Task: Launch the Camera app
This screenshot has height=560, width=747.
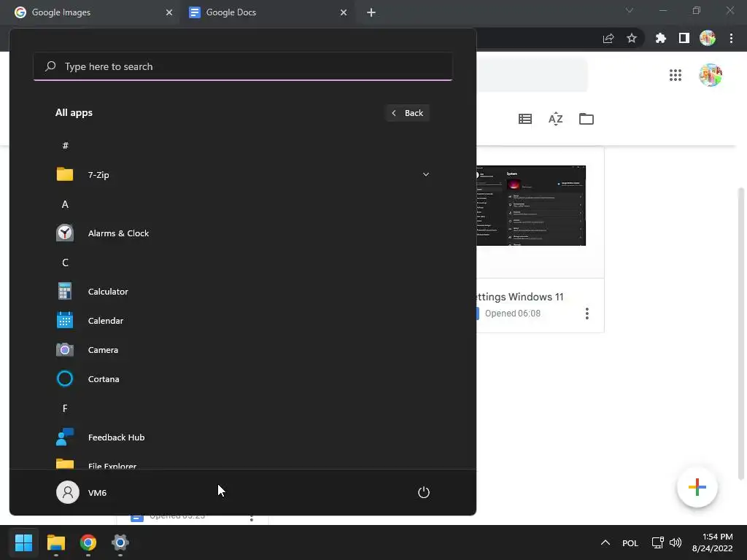Action: coord(242,350)
